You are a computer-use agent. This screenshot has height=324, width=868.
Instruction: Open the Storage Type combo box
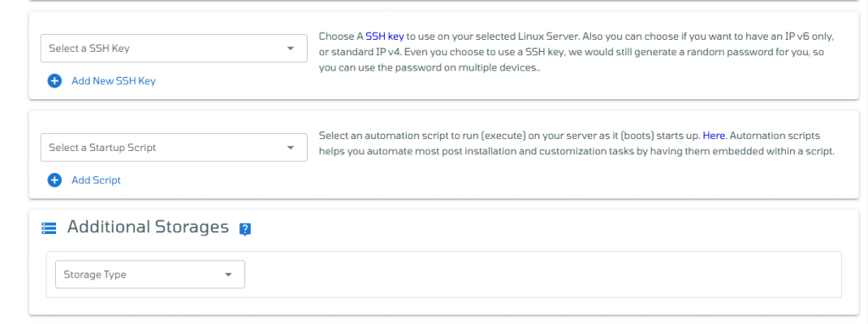150,275
